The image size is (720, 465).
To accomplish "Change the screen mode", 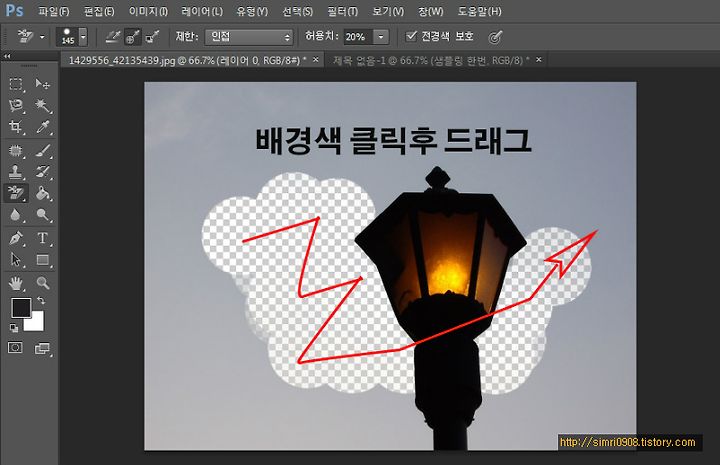I will (43, 348).
